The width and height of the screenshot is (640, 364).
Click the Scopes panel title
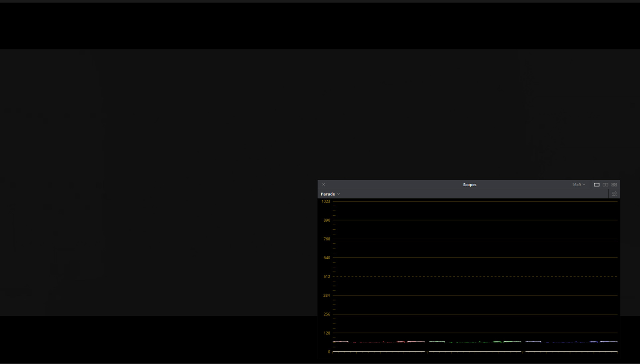[x=470, y=185]
